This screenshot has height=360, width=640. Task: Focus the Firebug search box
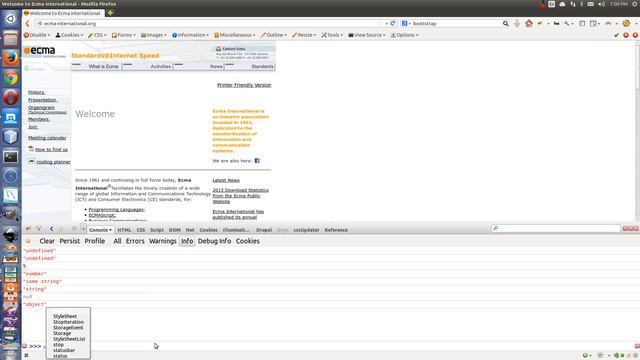tap(556, 228)
